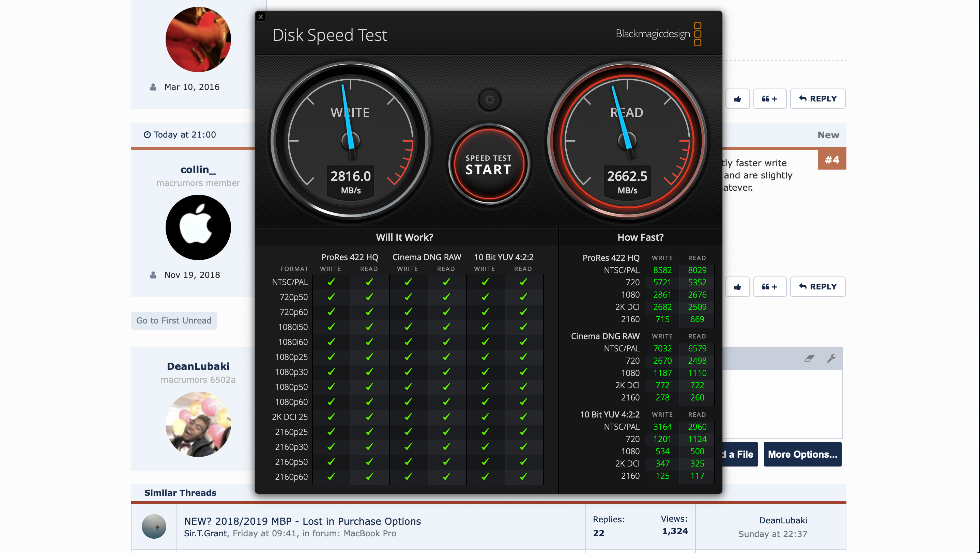The height and width of the screenshot is (553, 980).
Task: Click the 720p50 ProRes read checkmark
Action: coord(369,297)
